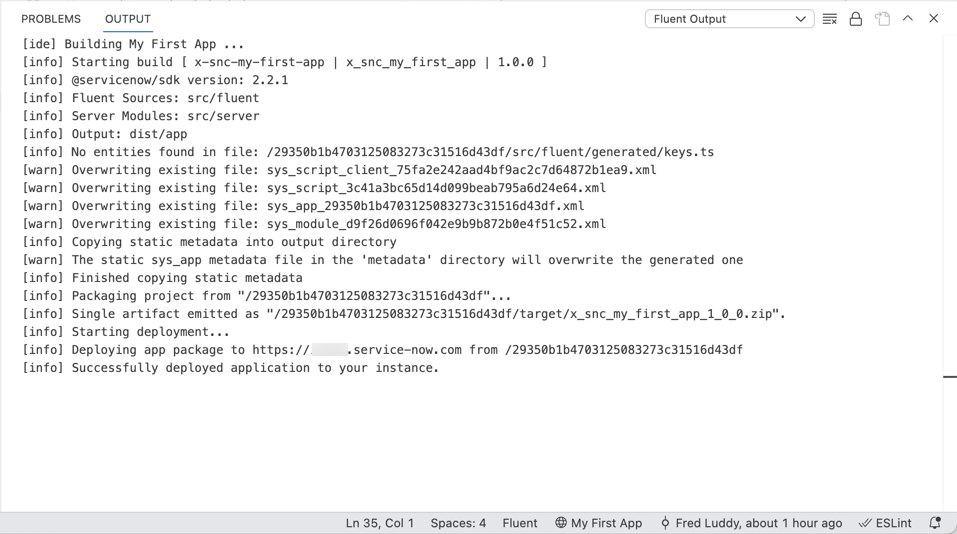Click sys_app_29350b1b4703125083273c31516d43df.xml warning
The image size is (957, 534).
303,206
